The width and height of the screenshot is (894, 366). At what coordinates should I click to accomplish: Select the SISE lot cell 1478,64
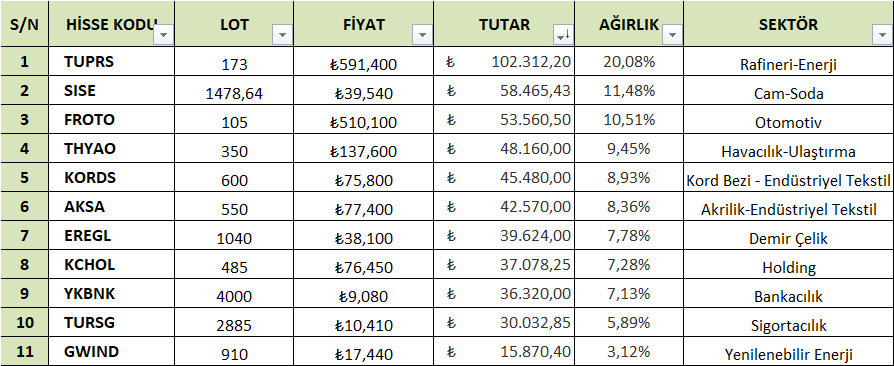(x=234, y=91)
